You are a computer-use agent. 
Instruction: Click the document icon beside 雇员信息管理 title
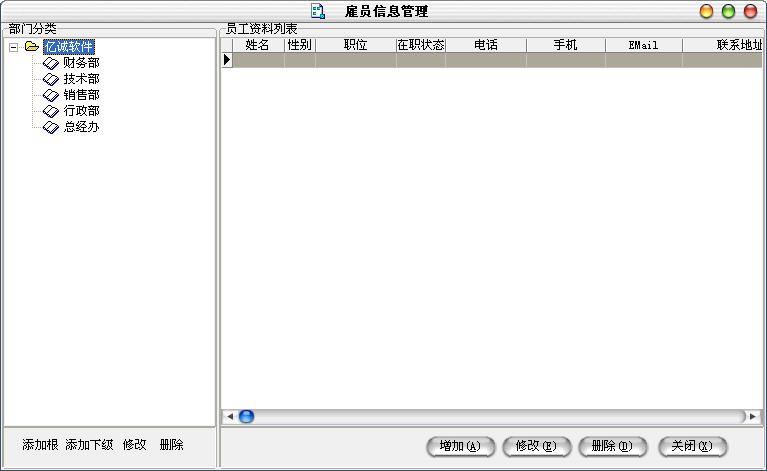tap(318, 11)
